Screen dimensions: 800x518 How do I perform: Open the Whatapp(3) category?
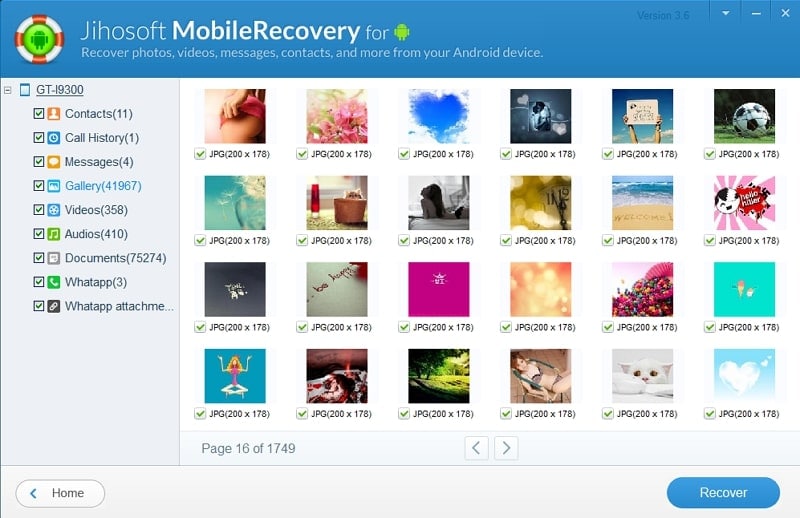click(95, 282)
